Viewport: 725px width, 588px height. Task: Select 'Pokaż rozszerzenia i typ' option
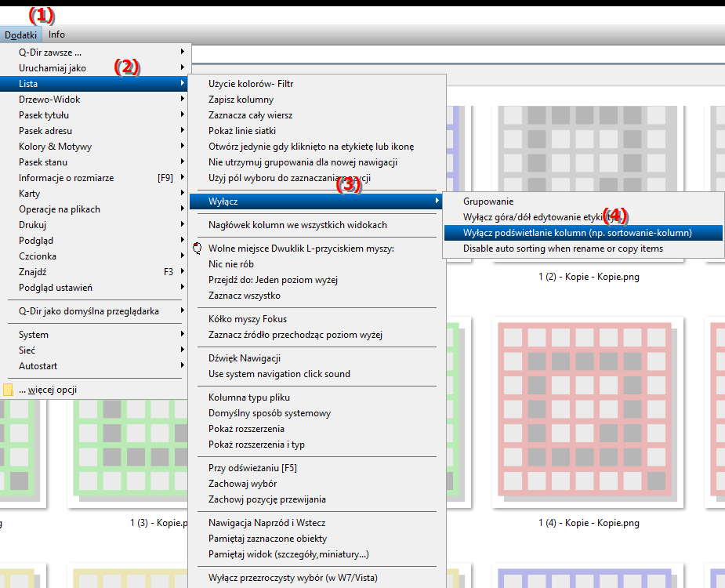pyautogui.click(x=317, y=445)
